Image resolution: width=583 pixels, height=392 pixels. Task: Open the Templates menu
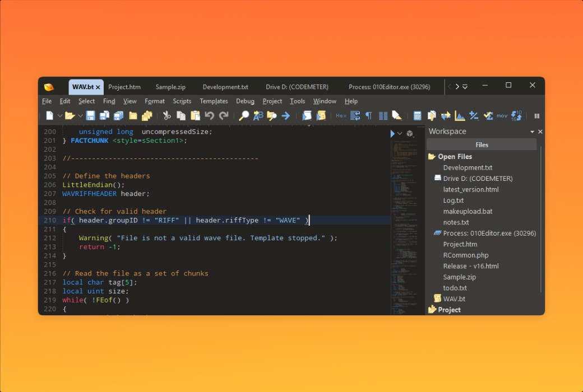click(x=214, y=101)
